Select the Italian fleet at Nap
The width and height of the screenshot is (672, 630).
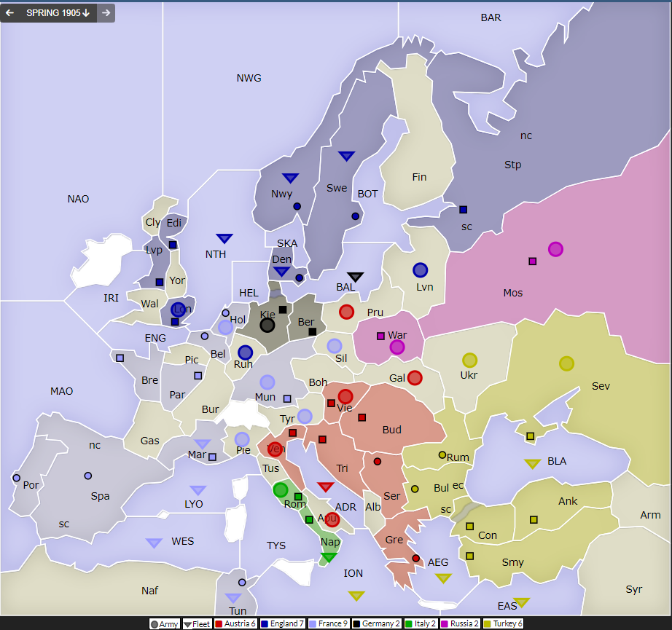click(x=329, y=557)
